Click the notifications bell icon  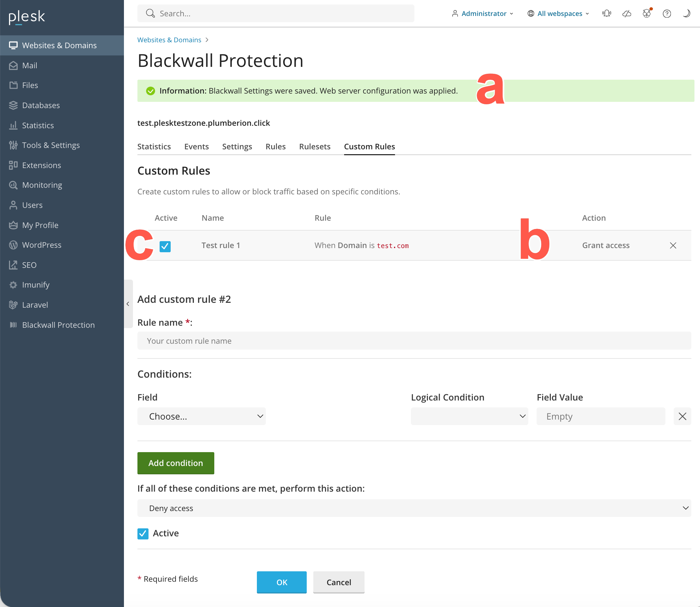607,14
